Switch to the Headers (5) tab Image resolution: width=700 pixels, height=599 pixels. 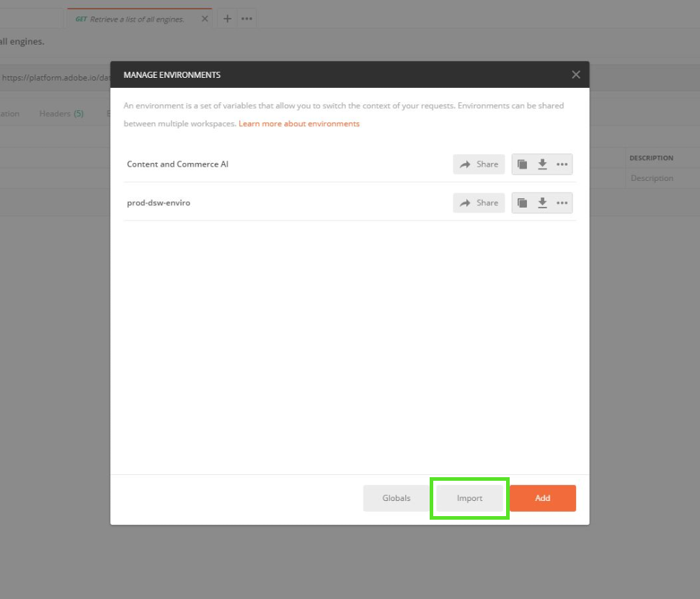coord(61,114)
